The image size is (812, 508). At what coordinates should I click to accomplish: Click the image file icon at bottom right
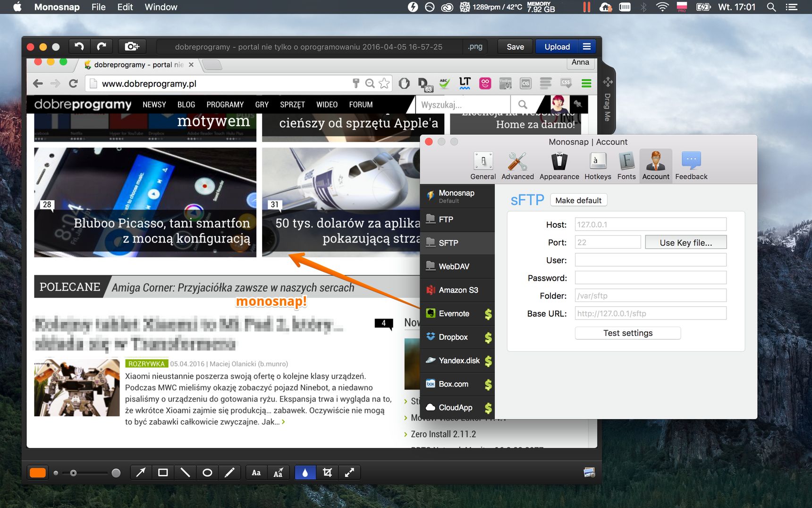click(589, 472)
